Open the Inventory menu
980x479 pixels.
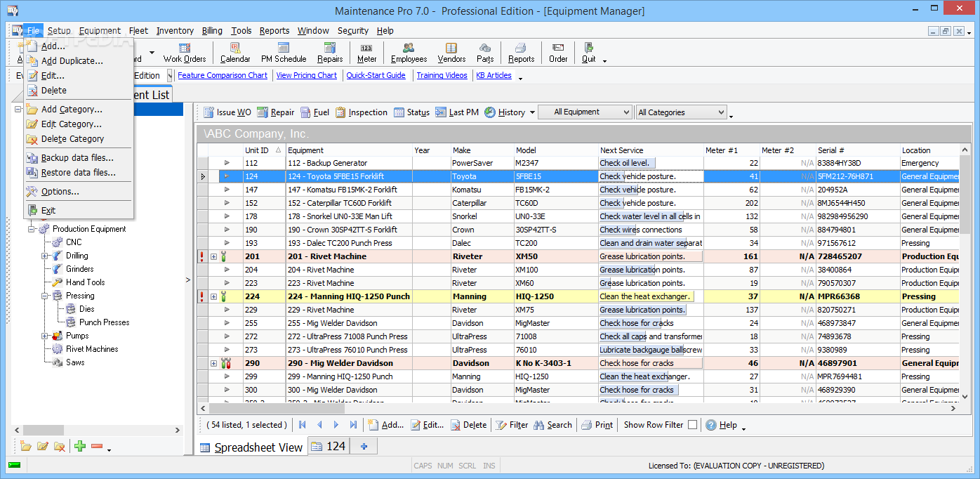click(x=175, y=31)
